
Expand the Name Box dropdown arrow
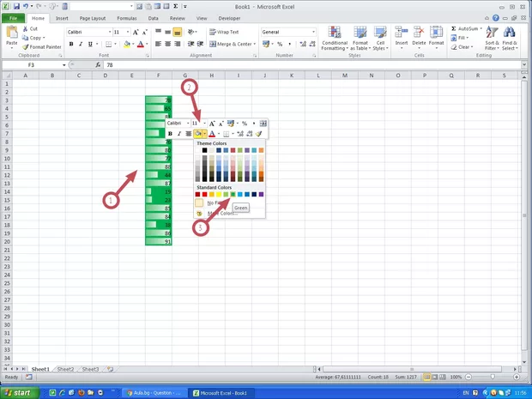point(63,65)
